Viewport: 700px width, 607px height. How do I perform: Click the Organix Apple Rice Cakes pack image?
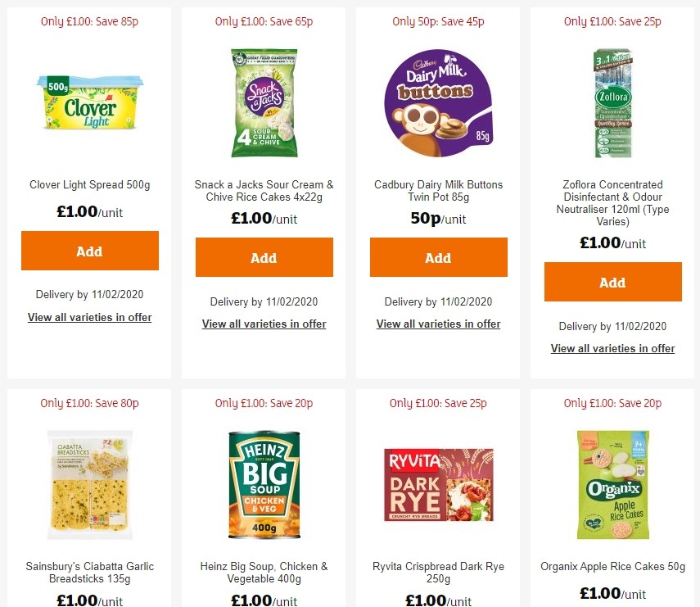coord(612,483)
